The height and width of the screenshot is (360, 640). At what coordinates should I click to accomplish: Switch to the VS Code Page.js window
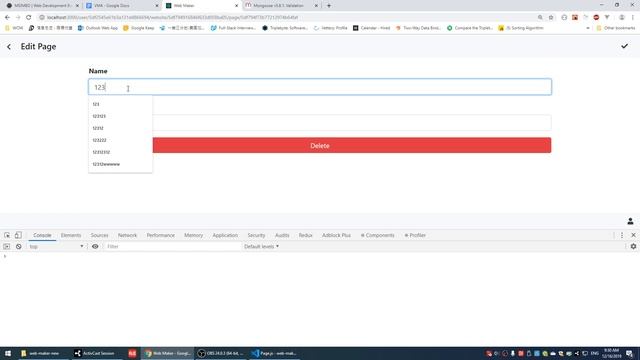point(274,353)
